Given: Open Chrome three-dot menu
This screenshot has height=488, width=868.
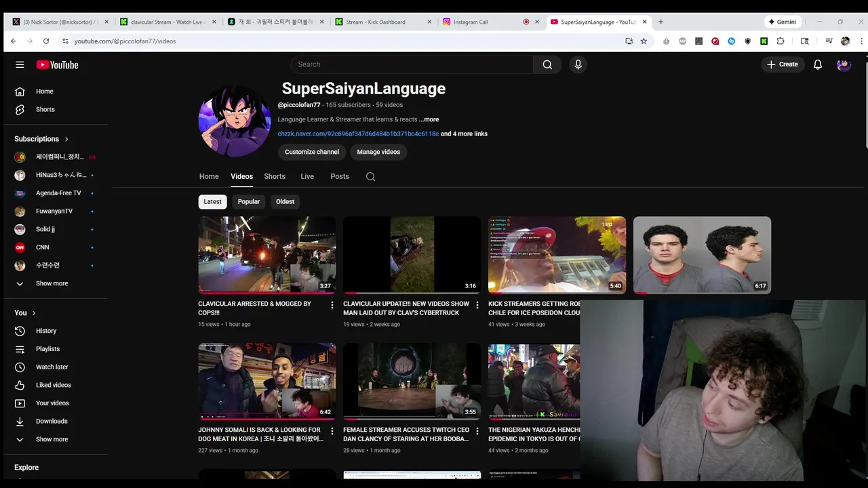Looking at the screenshot, I should [x=861, y=41].
